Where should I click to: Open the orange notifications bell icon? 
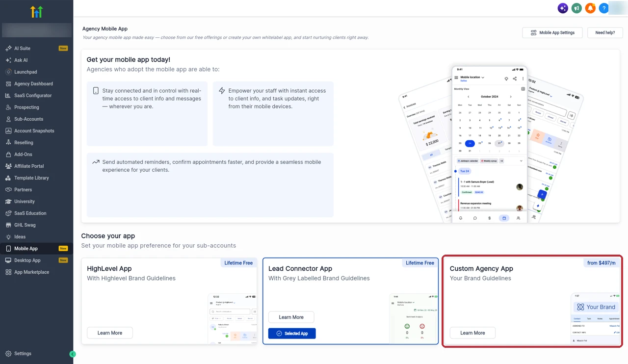(x=590, y=8)
